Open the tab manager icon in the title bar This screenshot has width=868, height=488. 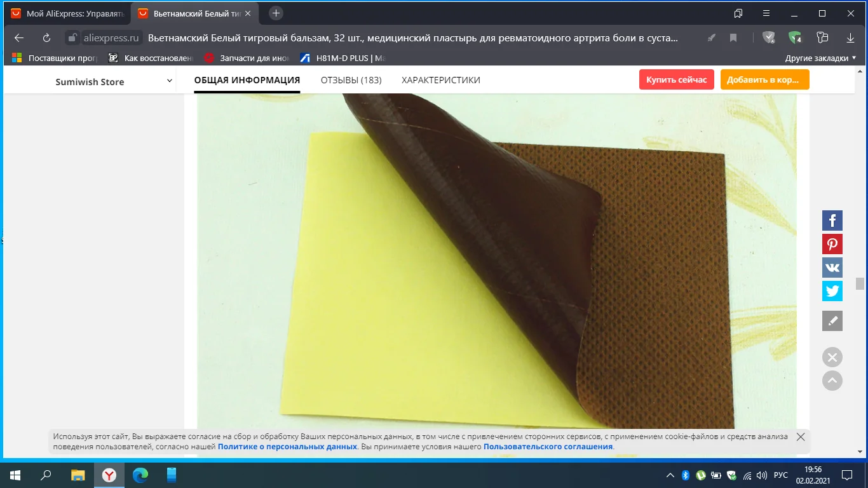click(x=738, y=13)
